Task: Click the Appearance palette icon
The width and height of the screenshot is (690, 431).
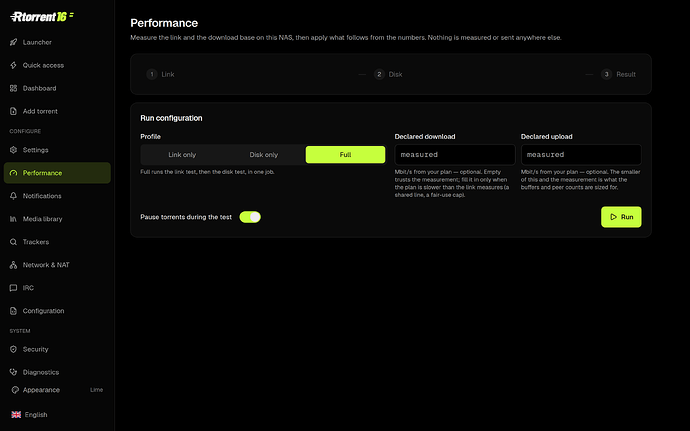Action: 15,390
